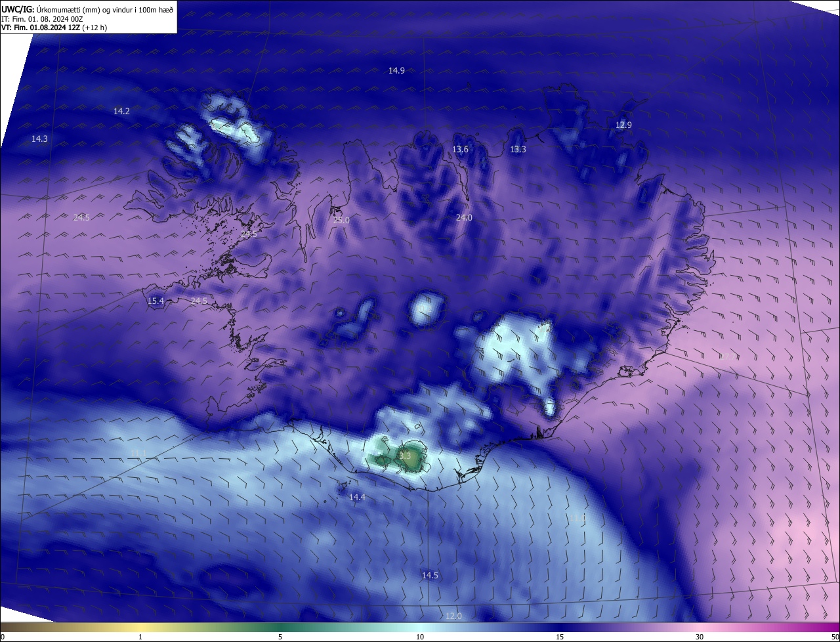This screenshot has height=642, width=840.
Task: Click the 12.0 value label
Action: coord(453,616)
